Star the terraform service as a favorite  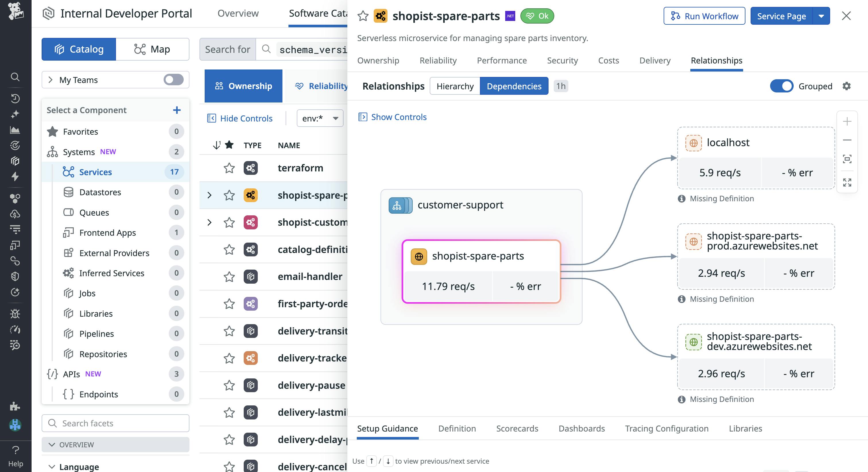tap(229, 168)
